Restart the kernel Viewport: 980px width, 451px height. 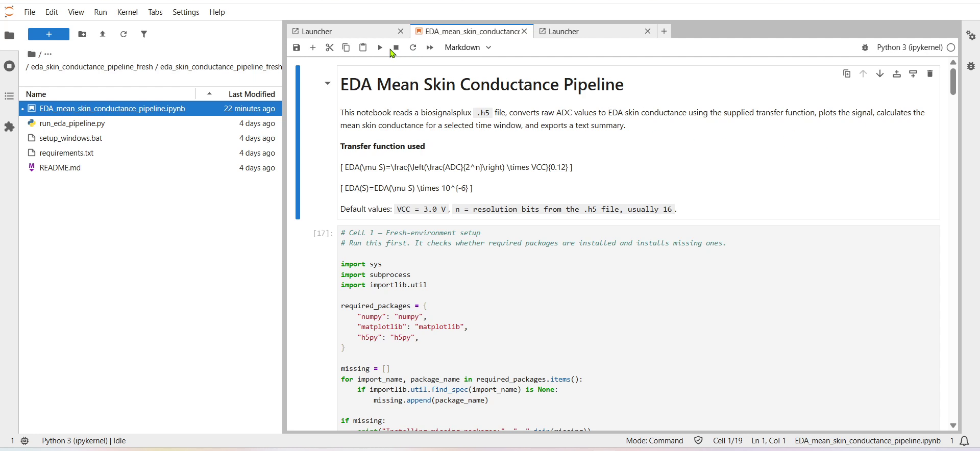point(413,47)
